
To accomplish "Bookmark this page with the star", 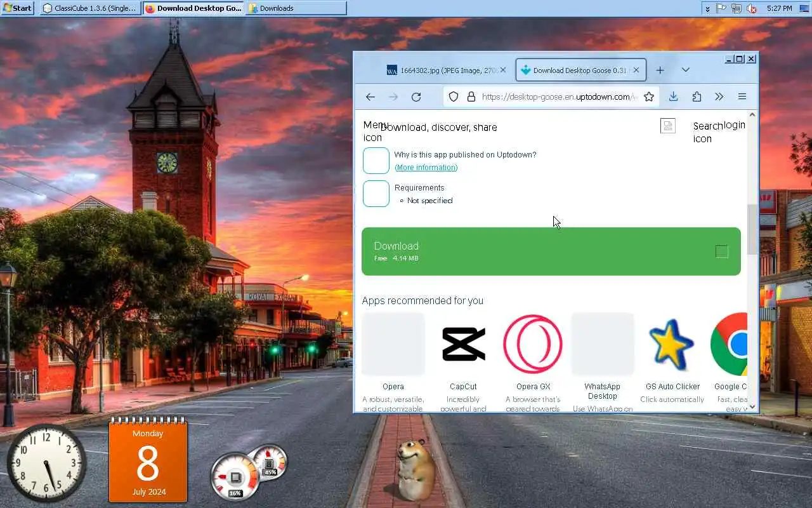I will pyautogui.click(x=649, y=97).
